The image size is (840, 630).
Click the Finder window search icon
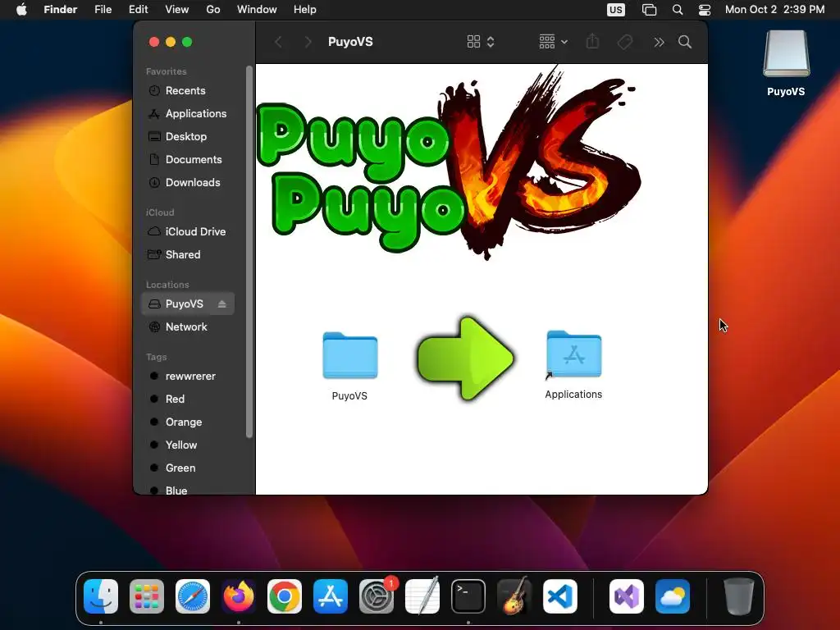685,43
